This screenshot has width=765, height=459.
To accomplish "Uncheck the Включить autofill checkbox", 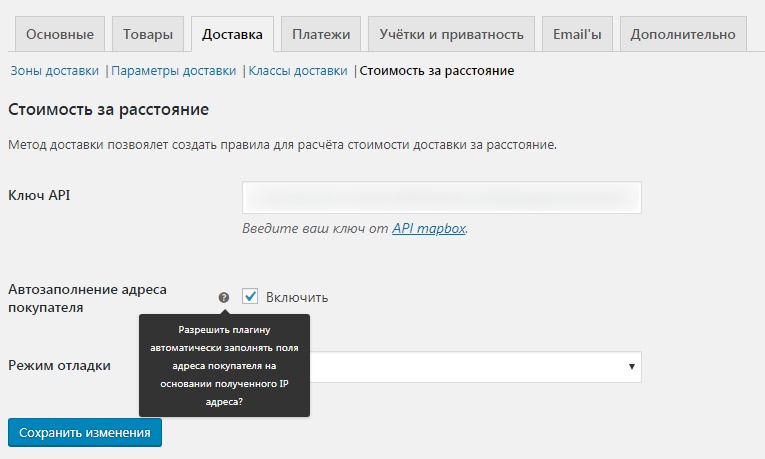I will 250,296.
